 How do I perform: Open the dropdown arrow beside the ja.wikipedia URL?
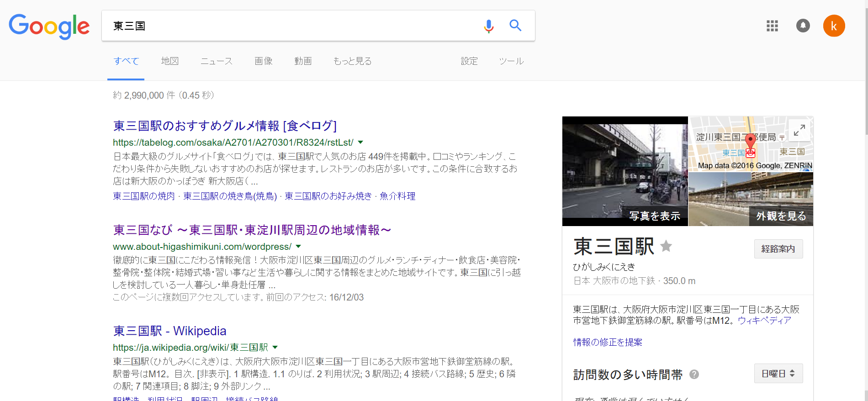coord(275,348)
